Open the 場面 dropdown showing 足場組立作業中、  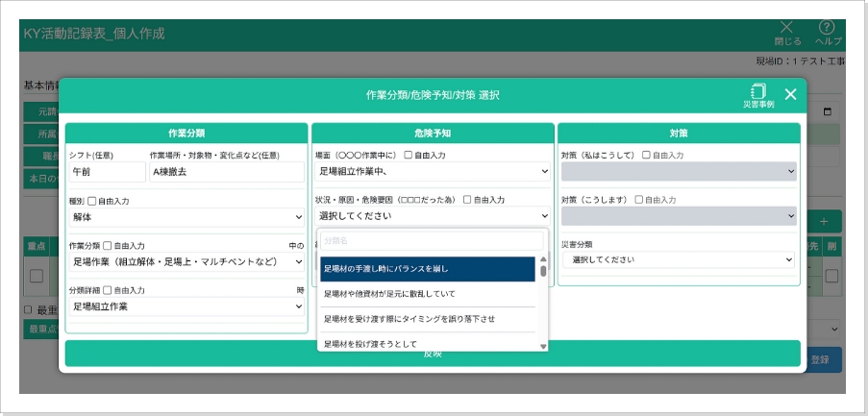pos(433,171)
